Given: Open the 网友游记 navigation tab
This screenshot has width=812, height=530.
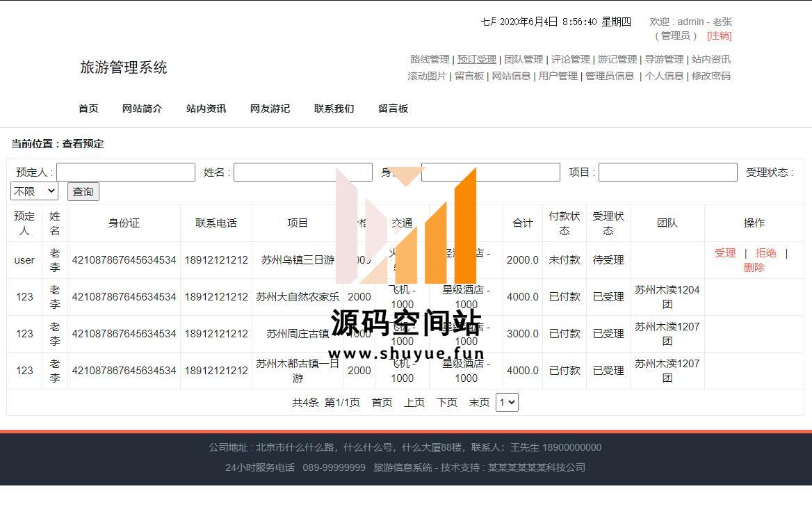Looking at the screenshot, I should tap(270, 109).
